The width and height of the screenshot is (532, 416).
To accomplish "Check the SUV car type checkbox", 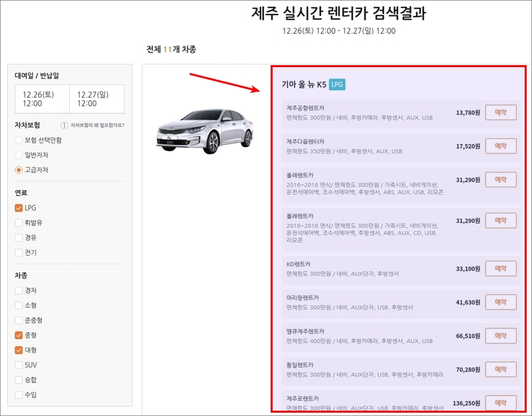I will tap(19, 365).
